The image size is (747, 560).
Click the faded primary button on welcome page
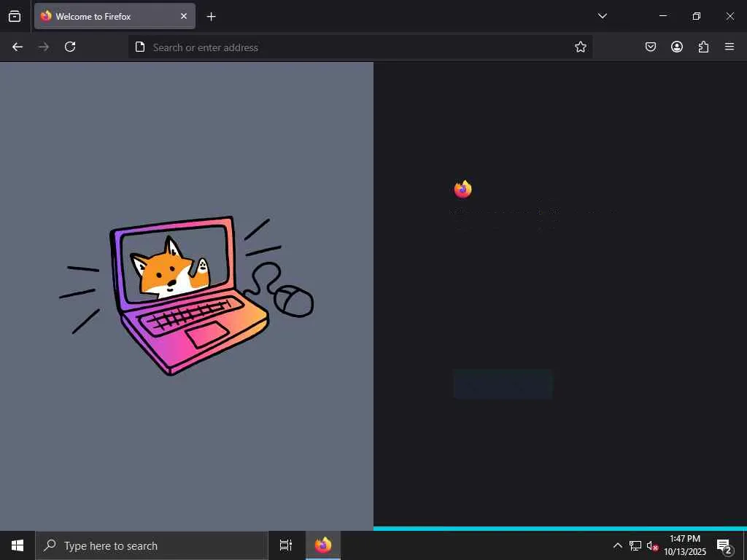(x=503, y=384)
